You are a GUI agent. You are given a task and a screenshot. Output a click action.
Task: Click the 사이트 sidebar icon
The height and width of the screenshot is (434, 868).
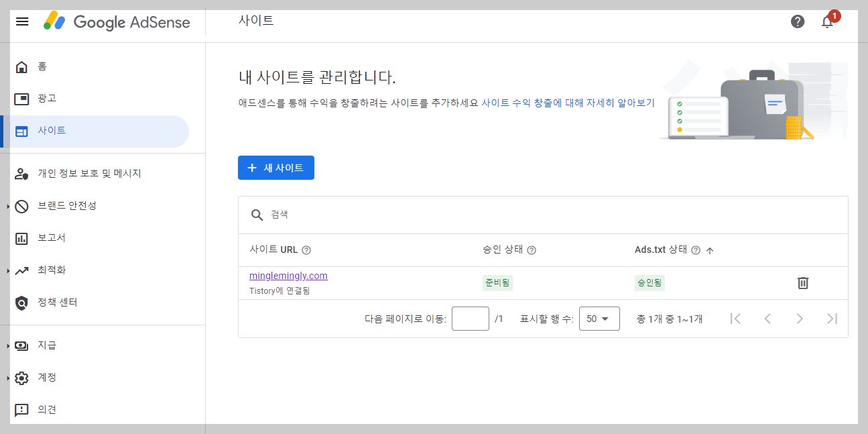22,131
